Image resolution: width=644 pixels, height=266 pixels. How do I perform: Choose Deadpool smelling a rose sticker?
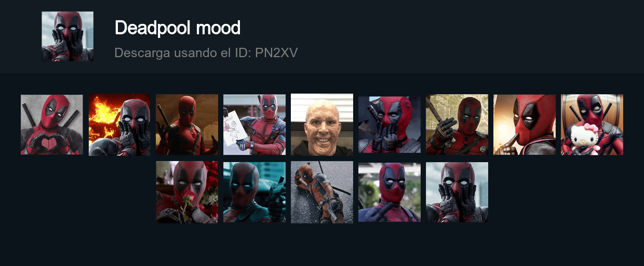[x=187, y=192]
